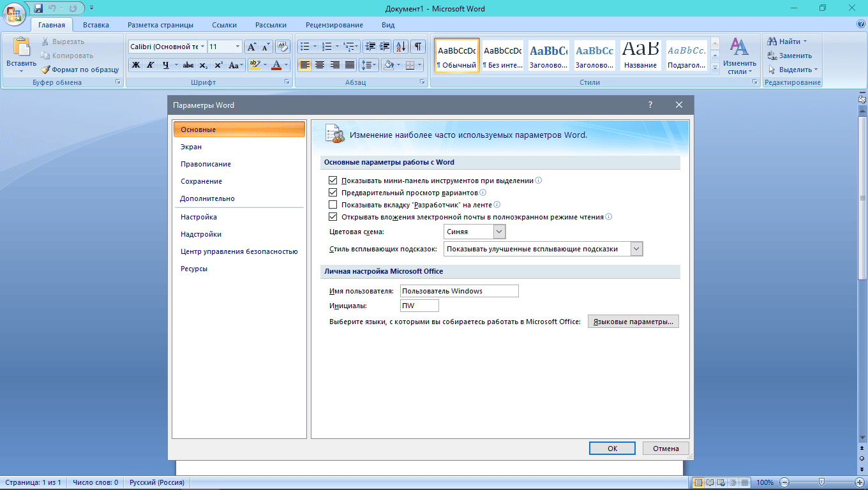Increase paragraph indent
This screenshot has width=868, height=490.
click(x=384, y=47)
